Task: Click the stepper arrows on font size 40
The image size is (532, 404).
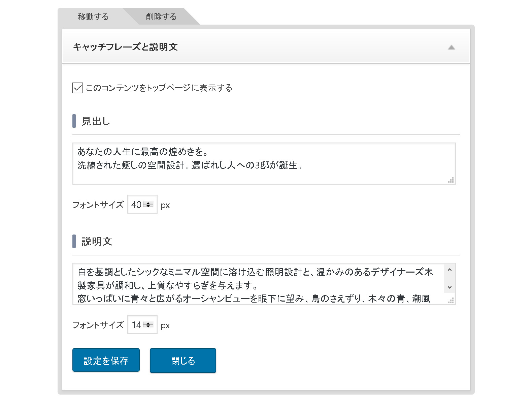Action: (148, 205)
